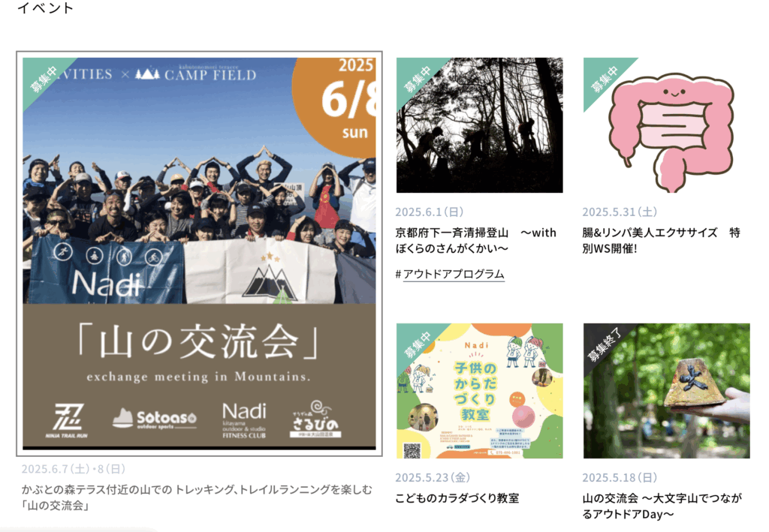Open 京都府下一斉清掃登山 event title
The image size is (769, 532).
pyautogui.click(x=475, y=240)
